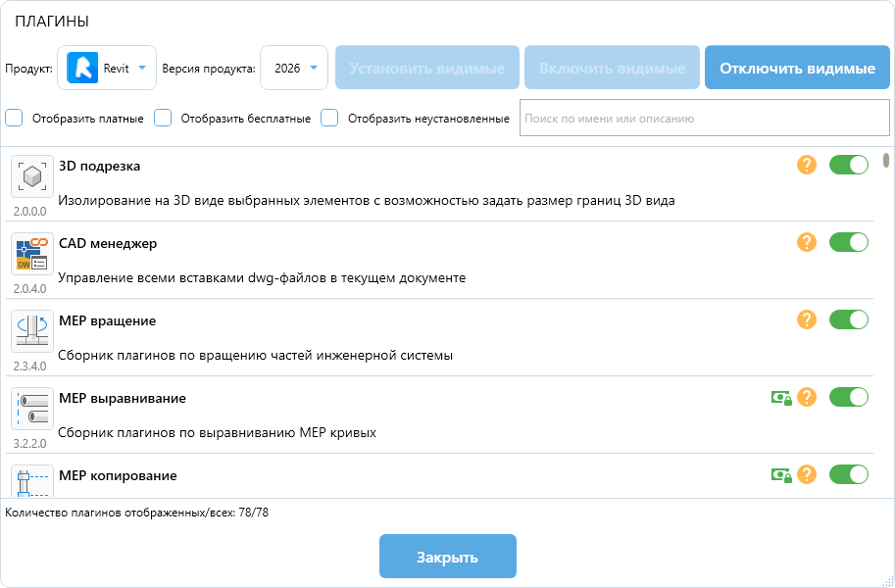Enable the Отобразить бесплатные checkbox
895x588 pixels.
point(164,119)
